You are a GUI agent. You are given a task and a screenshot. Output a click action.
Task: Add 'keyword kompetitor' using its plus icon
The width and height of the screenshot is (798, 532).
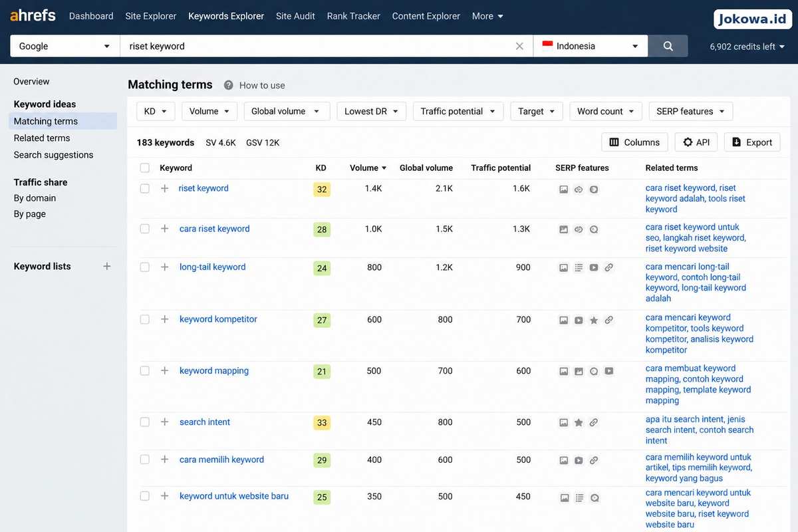coord(164,319)
